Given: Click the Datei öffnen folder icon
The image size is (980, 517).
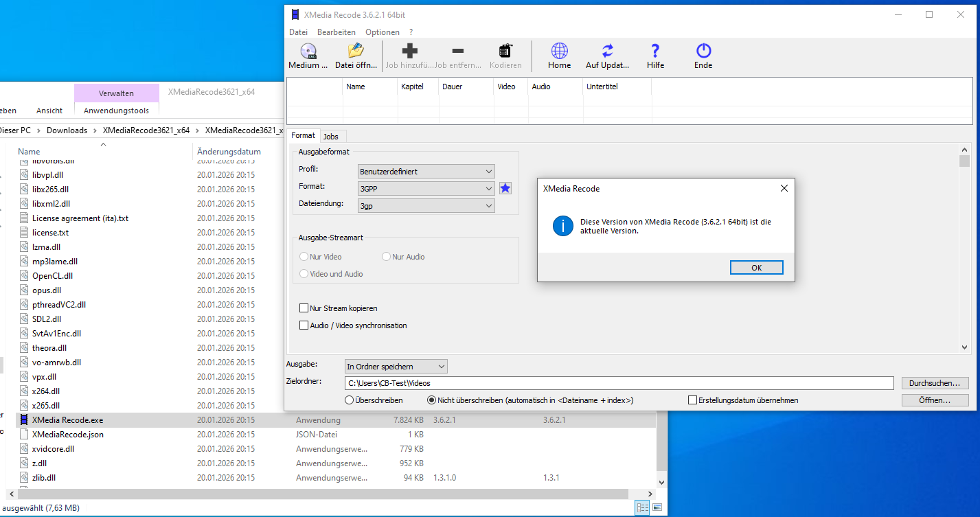Looking at the screenshot, I should (x=356, y=51).
